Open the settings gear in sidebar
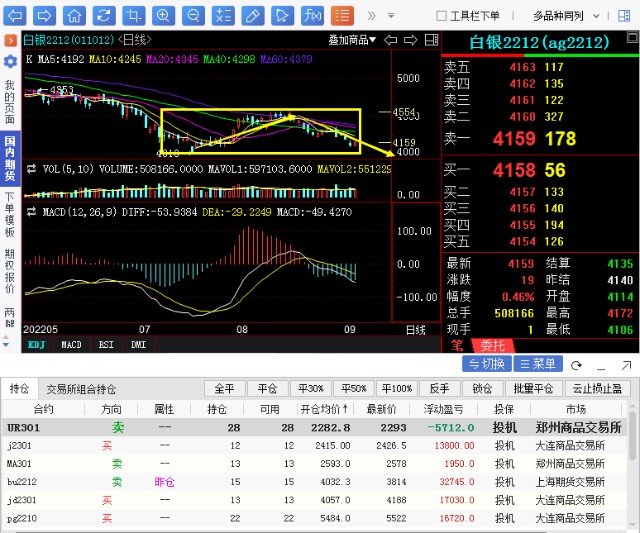The width and height of the screenshot is (640, 533). coord(10,62)
